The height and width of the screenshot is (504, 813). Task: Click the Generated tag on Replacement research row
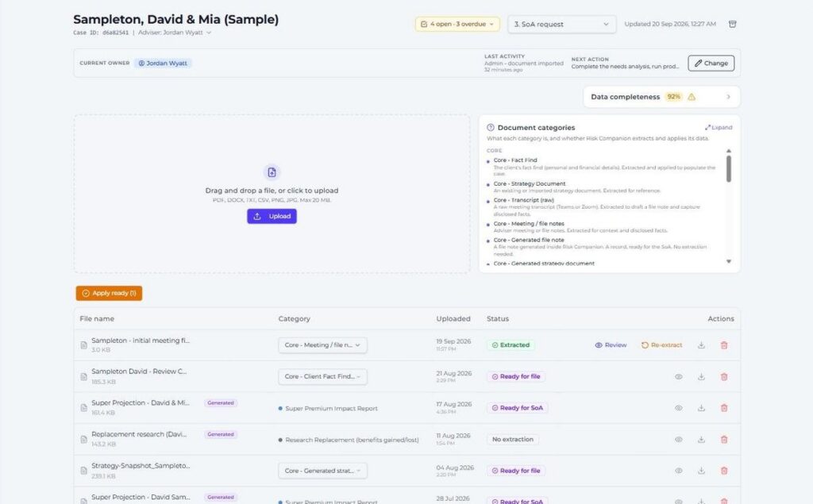pyautogui.click(x=221, y=434)
